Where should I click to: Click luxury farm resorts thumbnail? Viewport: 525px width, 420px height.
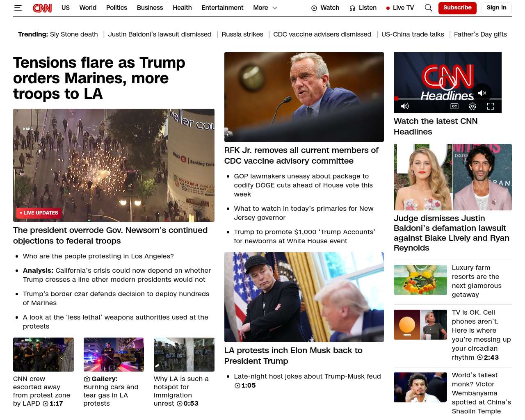(x=420, y=280)
